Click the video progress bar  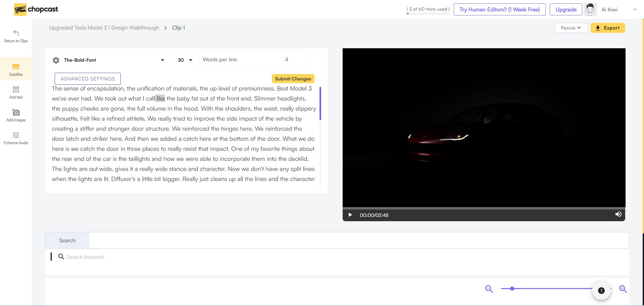484,208
